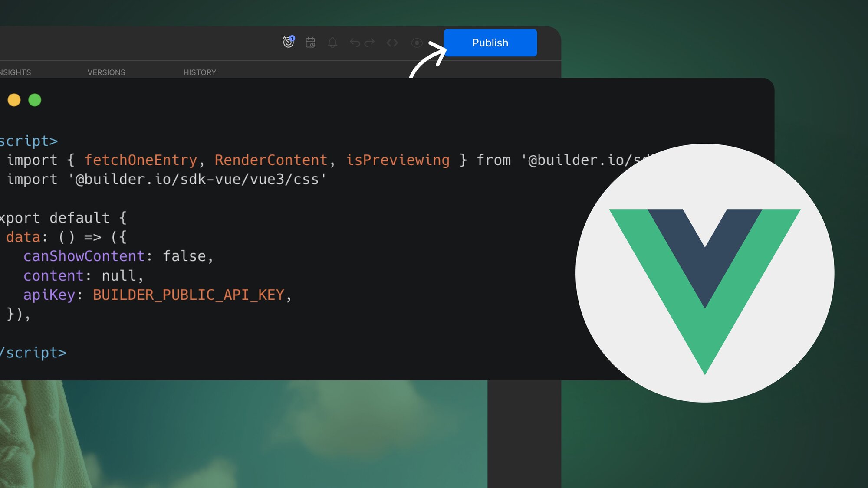Screen dimensions: 868x488
Task: Click the word default in the export line
Action: pos(79,218)
